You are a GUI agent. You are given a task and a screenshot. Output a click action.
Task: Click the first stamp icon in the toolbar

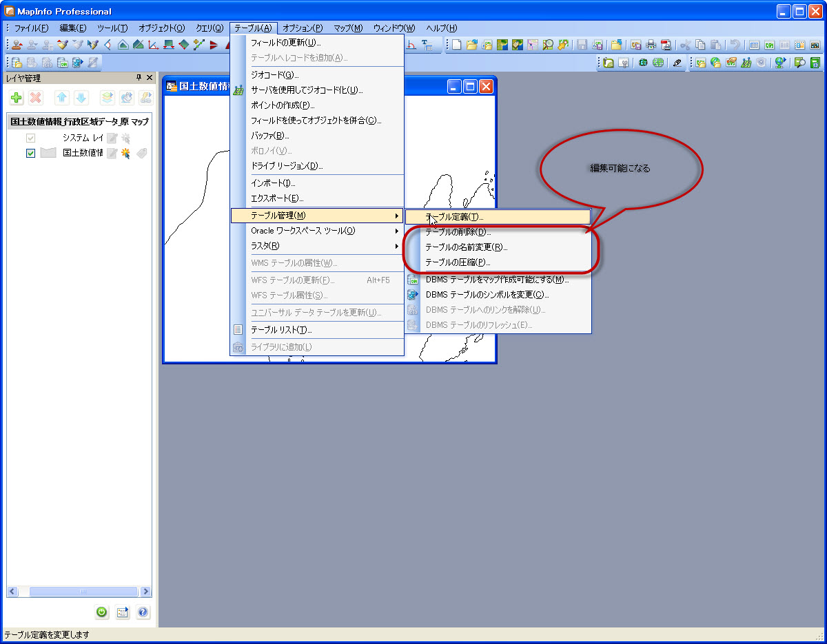(17, 45)
